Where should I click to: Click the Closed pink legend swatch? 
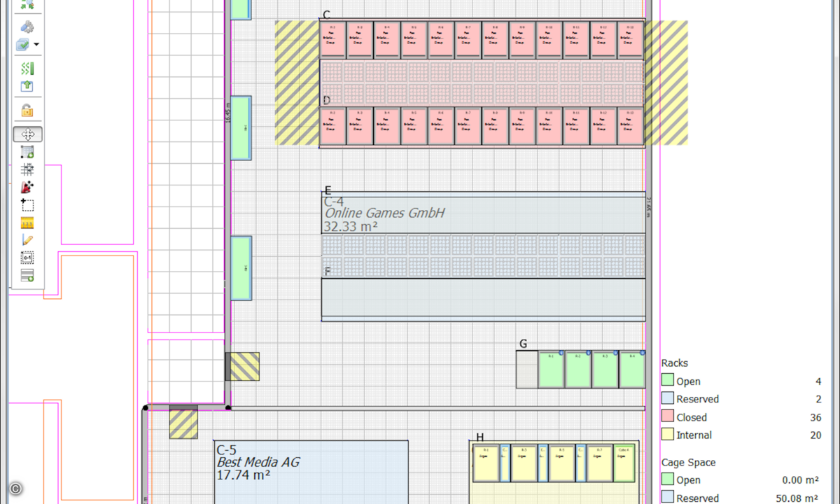point(668,416)
